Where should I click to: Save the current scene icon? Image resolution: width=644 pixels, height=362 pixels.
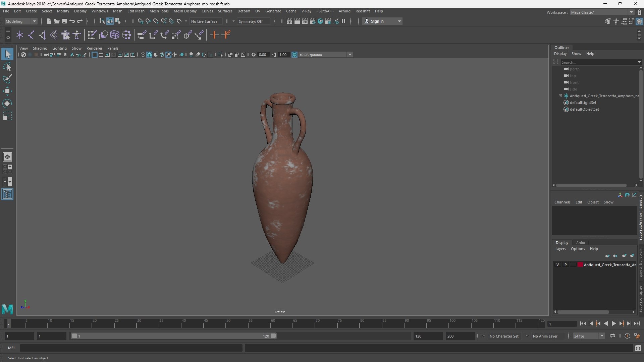[x=64, y=21]
